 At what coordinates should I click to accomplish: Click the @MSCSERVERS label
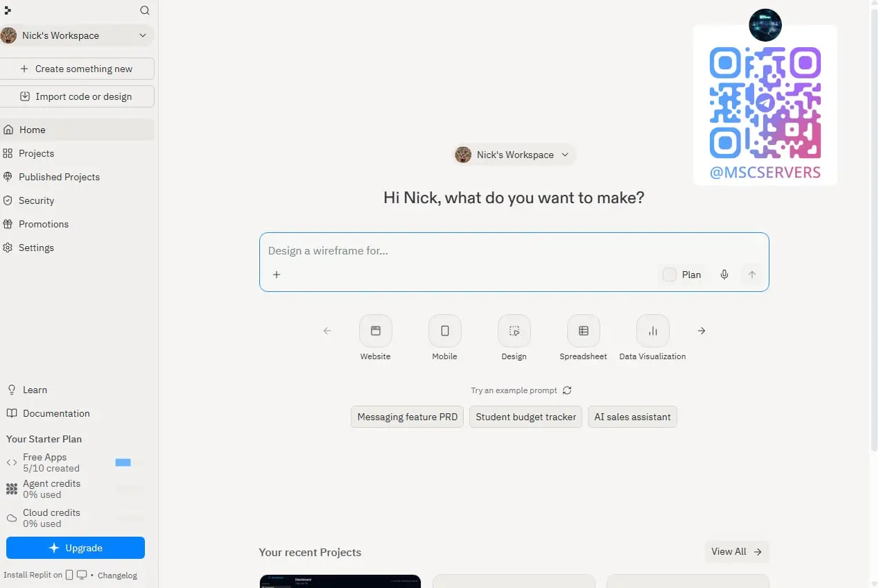click(x=765, y=173)
